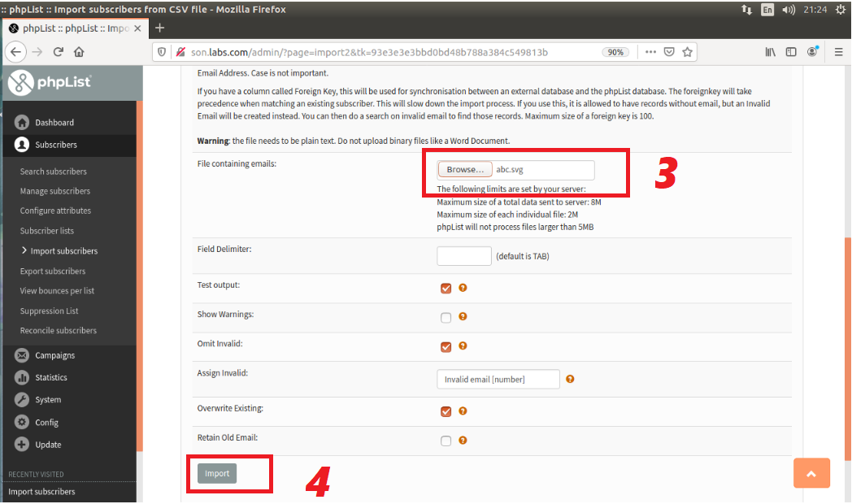Open Subscriber lists link
Image resolution: width=852 pixels, height=504 pixels.
(x=46, y=231)
